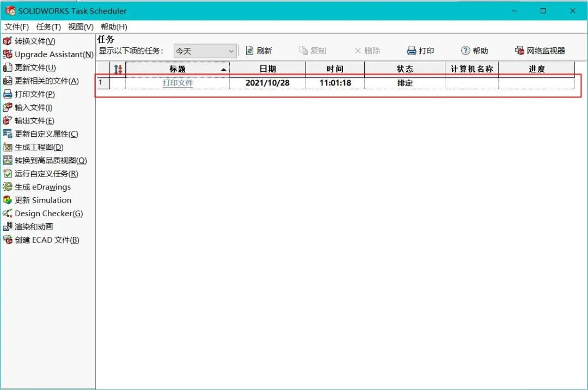Select the 打印文件 (Print Files) task icon

pos(8,94)
